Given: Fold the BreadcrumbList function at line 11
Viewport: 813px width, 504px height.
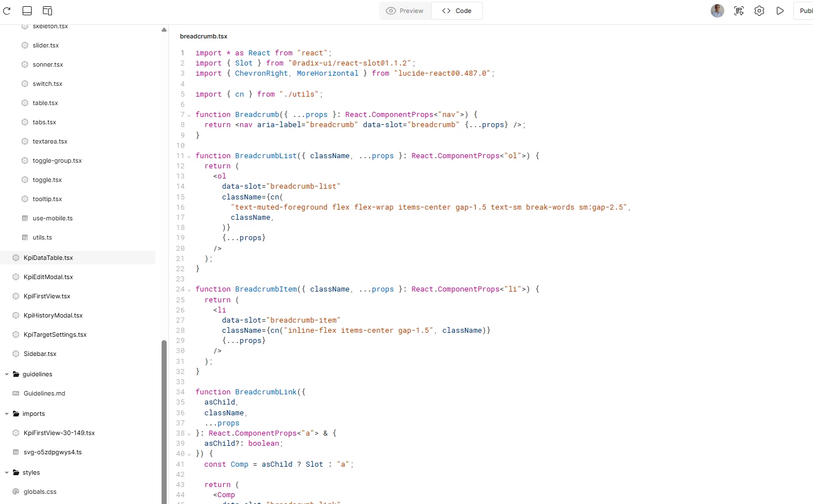Looking at the screenshot, I should [189, 157].
